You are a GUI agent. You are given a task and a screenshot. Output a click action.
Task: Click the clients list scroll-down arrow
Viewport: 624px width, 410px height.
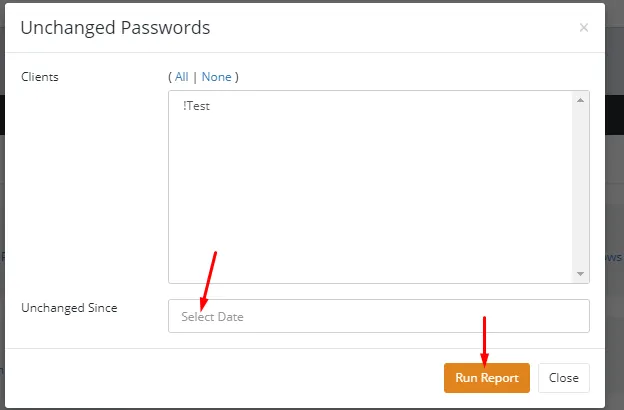(581, 274)
